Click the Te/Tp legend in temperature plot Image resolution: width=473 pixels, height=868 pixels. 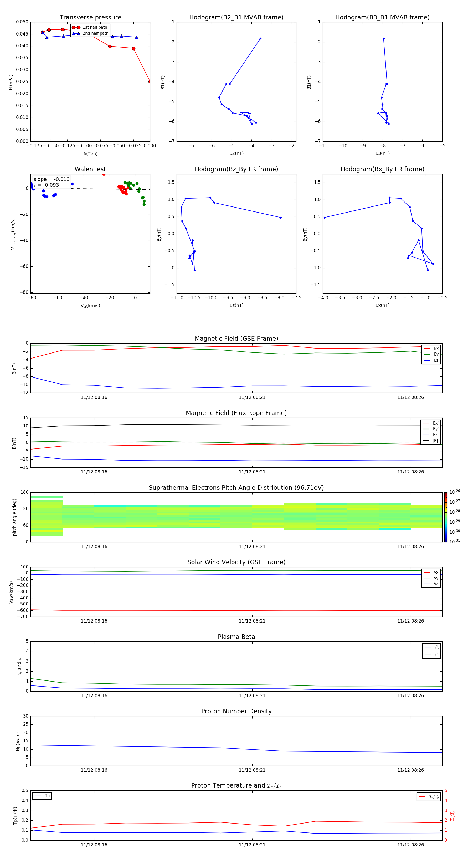tap(429, 796)
